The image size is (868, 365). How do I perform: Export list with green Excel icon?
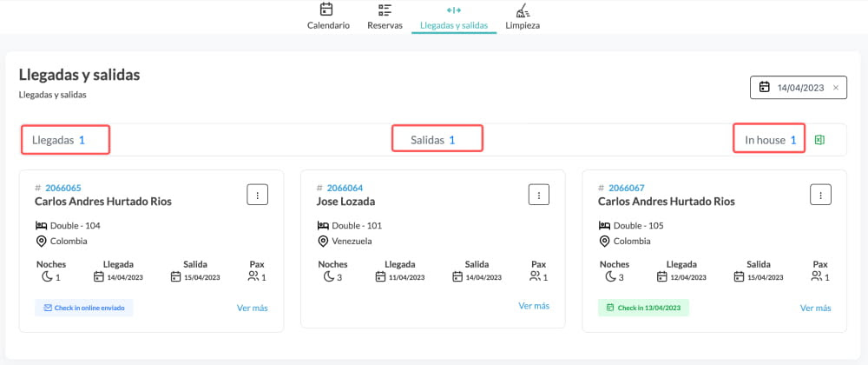tap(820, 140)
